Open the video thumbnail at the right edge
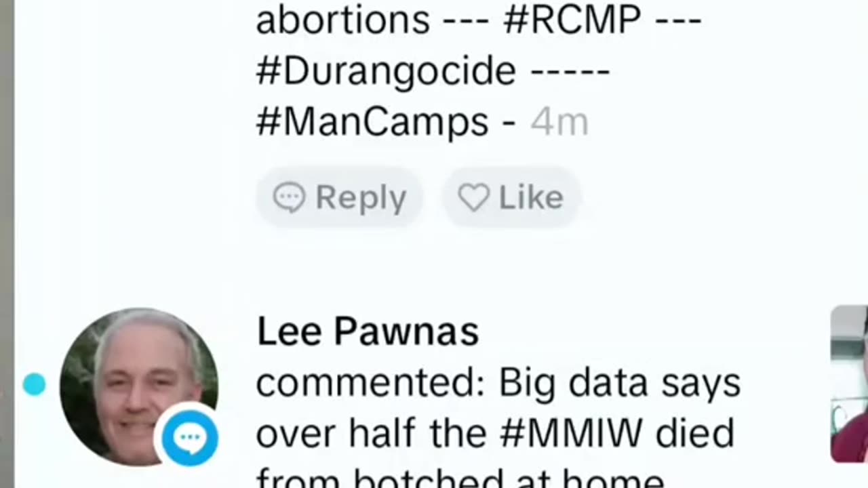868x488 pixels. [x=849, y=384]
